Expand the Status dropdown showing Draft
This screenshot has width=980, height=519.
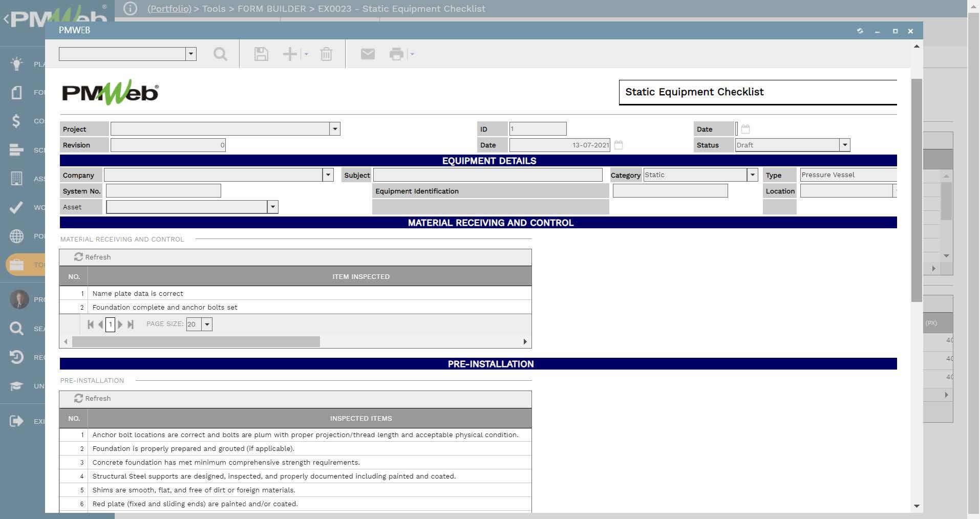click(844, 145)
